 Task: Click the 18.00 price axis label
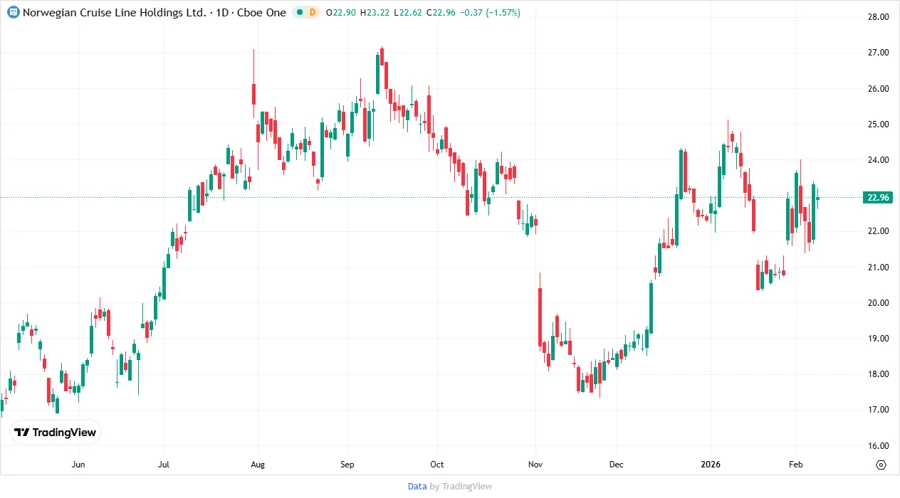coord(878,374)
